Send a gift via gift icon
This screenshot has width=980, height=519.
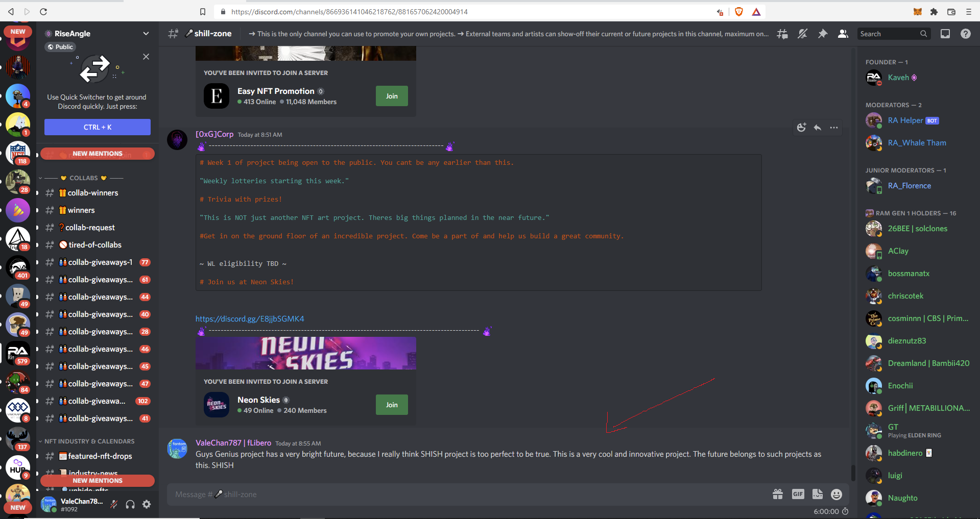point(778,494)
